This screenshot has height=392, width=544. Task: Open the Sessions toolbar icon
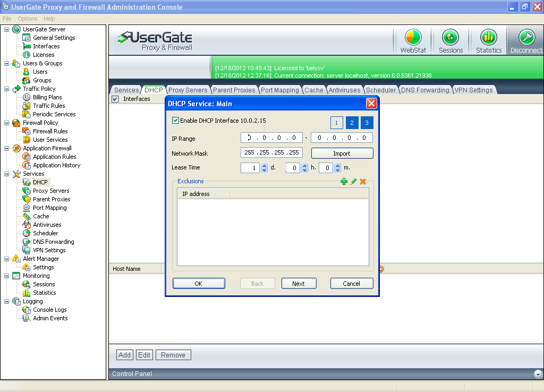tap(450, 40)
